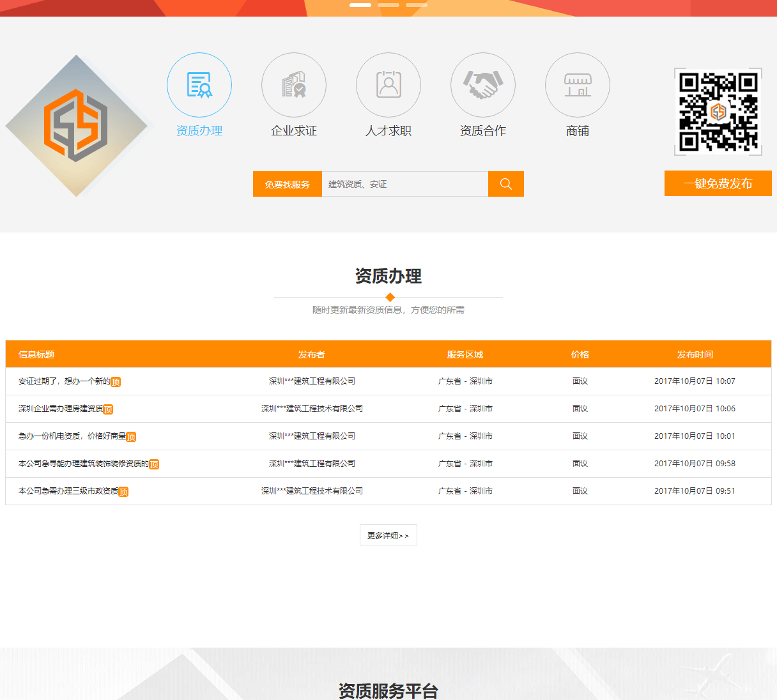The height and width of the screenshot is (700, 777).
Task: Open 人才求职 via the ID badge icon
Action: [x=388, y=84]
